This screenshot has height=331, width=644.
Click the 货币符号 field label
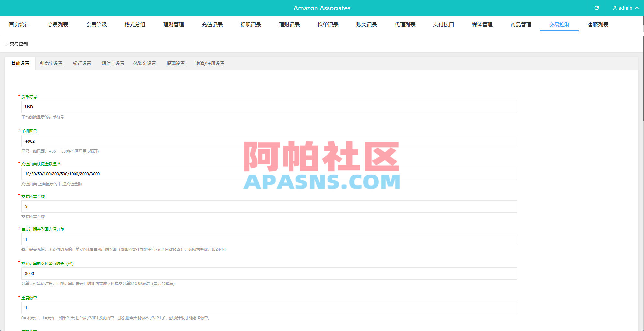coord(29,97)
